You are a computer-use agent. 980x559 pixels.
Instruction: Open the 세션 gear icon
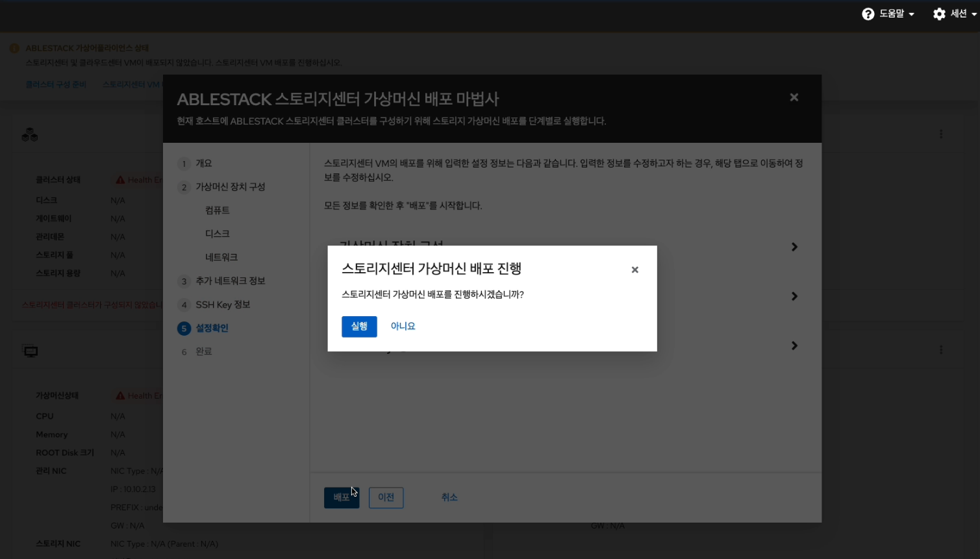click(x=939, y=14)
